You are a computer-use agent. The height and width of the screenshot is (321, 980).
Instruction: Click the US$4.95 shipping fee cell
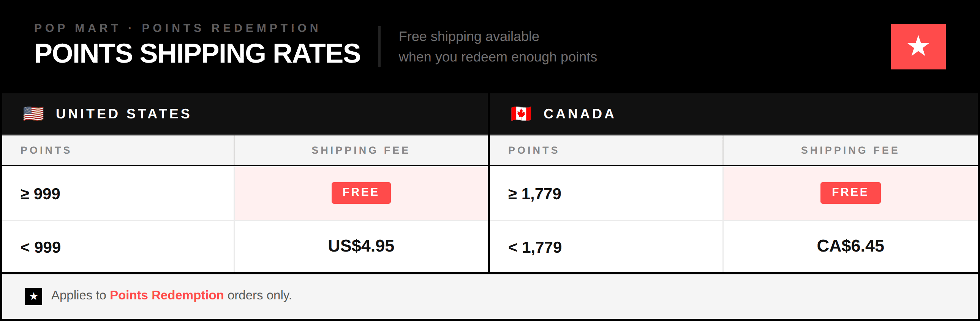point(361,246)
